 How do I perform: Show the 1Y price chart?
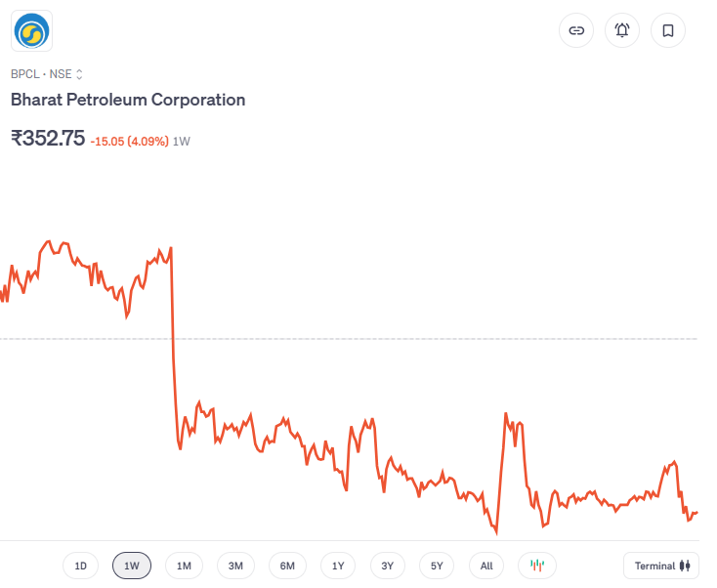(338, 566)
